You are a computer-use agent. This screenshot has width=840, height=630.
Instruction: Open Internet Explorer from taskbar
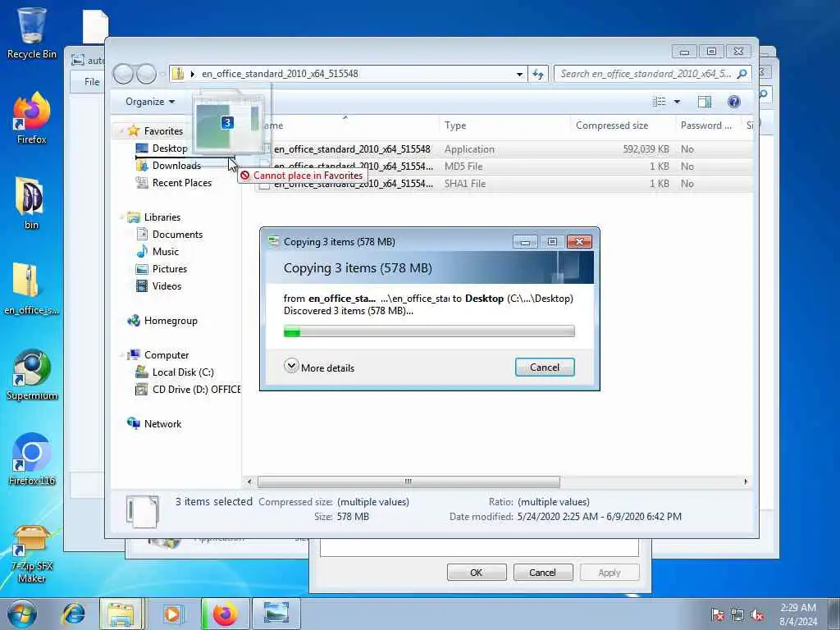click(x=73, y=614)
